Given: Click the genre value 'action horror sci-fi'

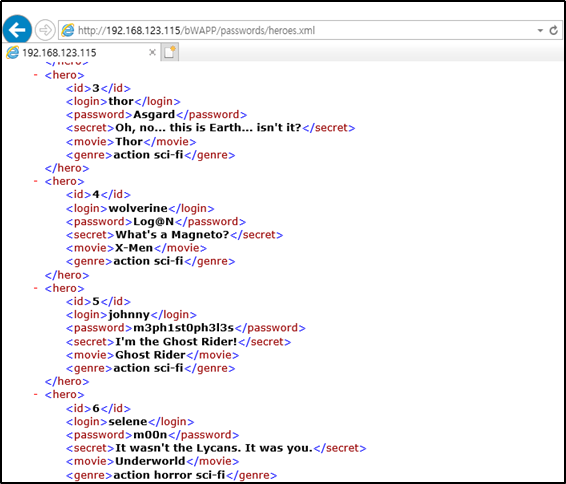Looking at the screenshot, I should pos(169,475).
